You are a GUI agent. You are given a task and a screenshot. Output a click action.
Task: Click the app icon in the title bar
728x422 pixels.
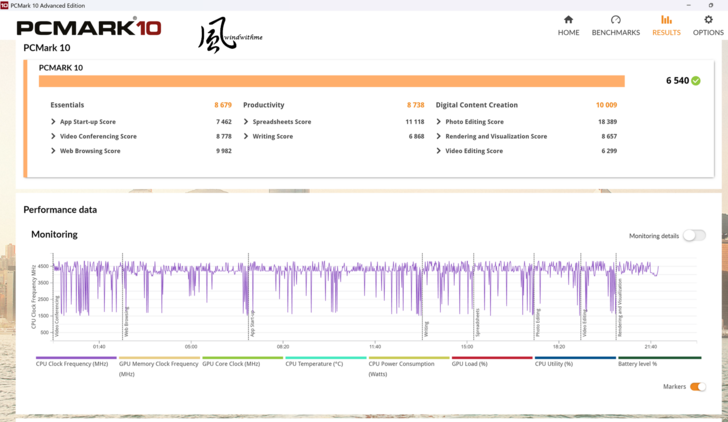pyautogui.click(x=5, y=5)
